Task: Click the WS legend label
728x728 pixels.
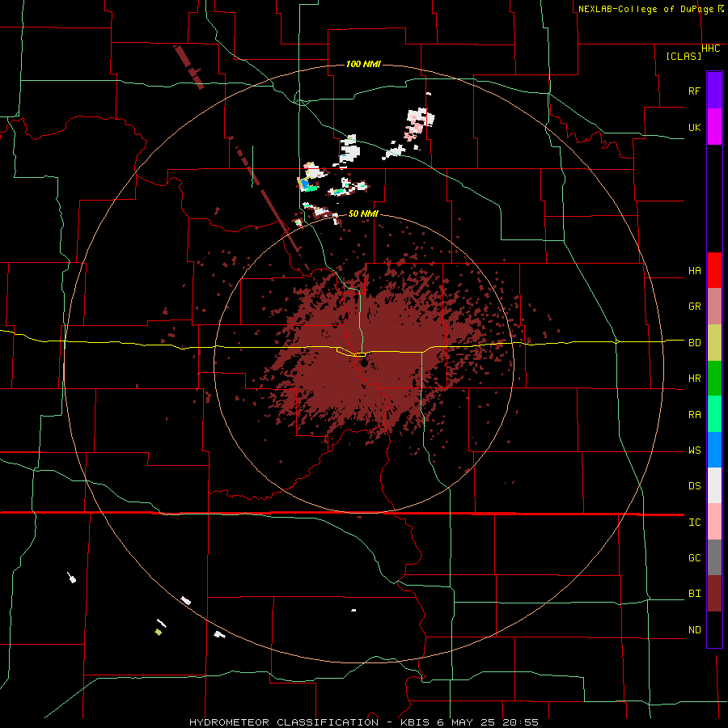Action: pyautogui.click(x=694, y=451)
